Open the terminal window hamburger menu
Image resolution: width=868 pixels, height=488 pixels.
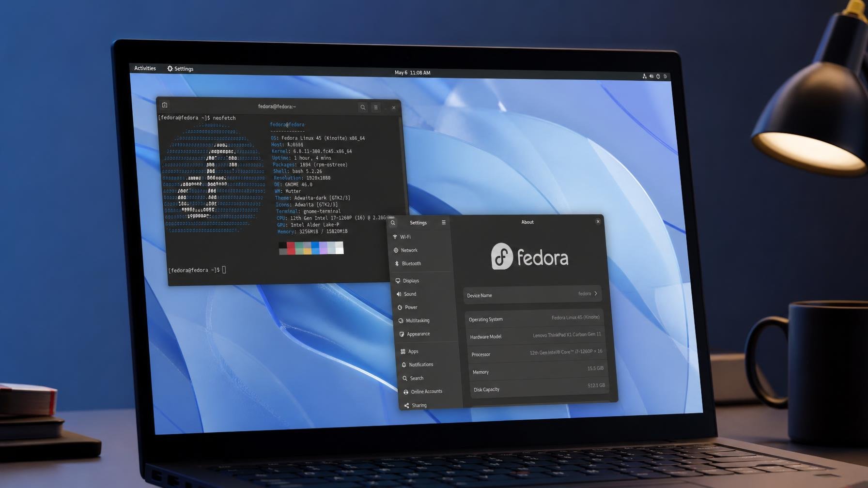point(376,107)
